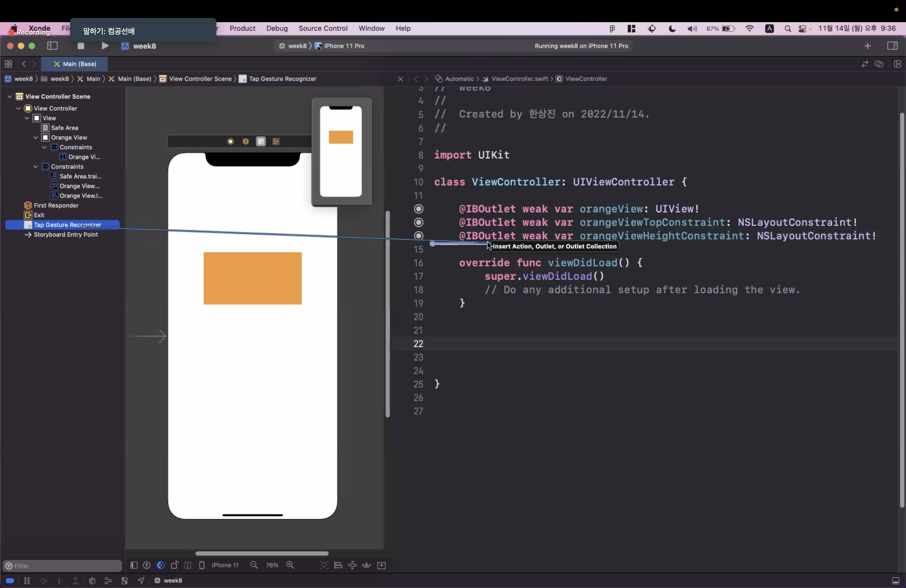This screenshot has height=588, width=906.
Task: Open the related items grid menu
Action: (x=8, y=64)
